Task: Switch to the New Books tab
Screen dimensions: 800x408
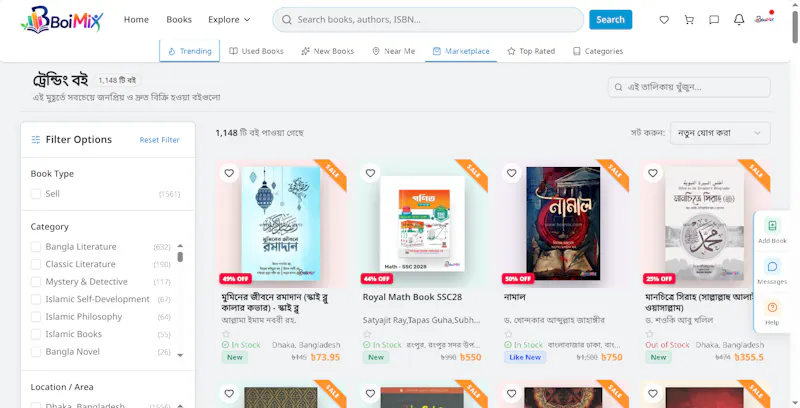Action: [328, 51]
